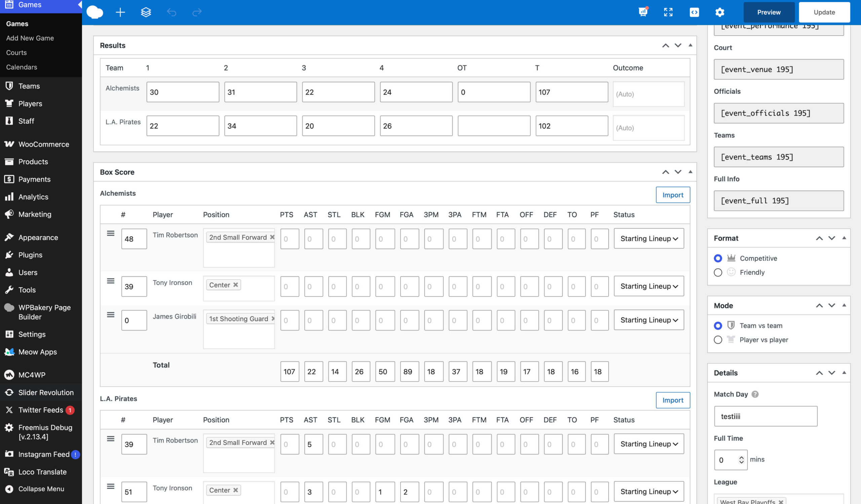This screenshot has width=861, height=504.
Task: Click the Instagram Feed camera icon
Action: [x=9, y=454]
